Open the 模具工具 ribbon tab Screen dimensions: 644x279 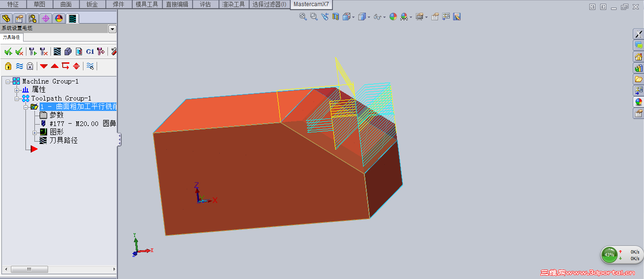(147, 4)
